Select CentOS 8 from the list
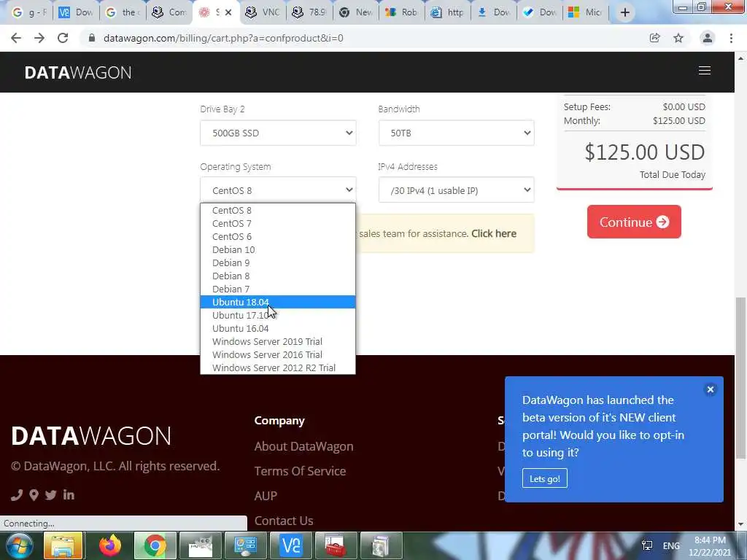747x560 pixels. 278,211
